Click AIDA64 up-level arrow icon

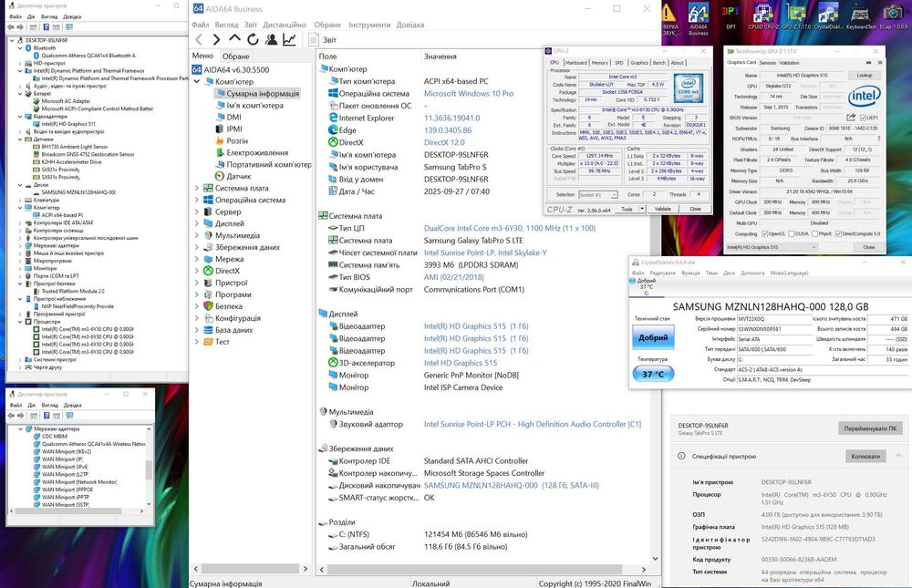pyautogui.click(x=234, y=39)
